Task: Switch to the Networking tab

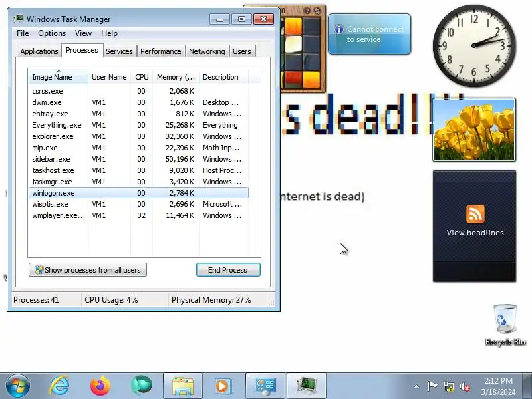Action: pos(207,51)
